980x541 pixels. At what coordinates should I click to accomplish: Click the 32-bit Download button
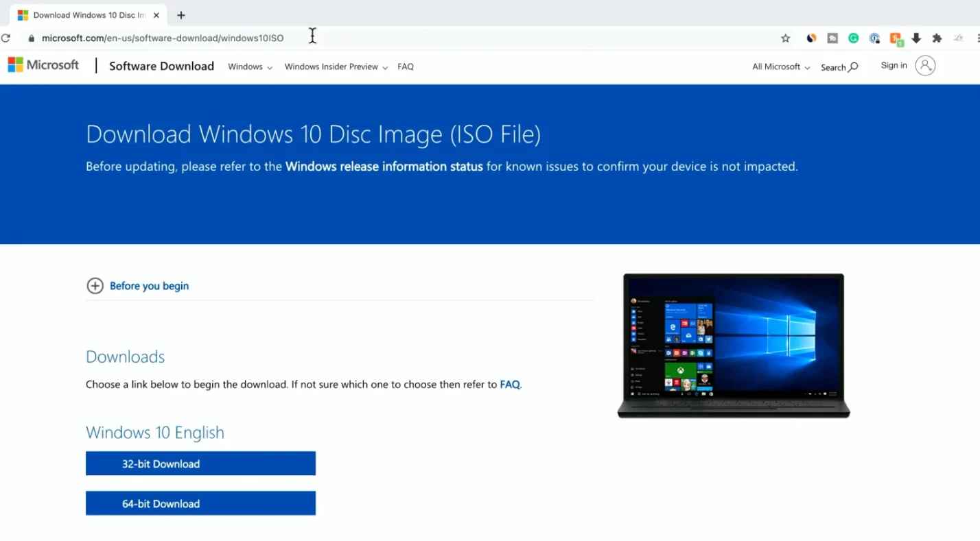tap(200, 464)
